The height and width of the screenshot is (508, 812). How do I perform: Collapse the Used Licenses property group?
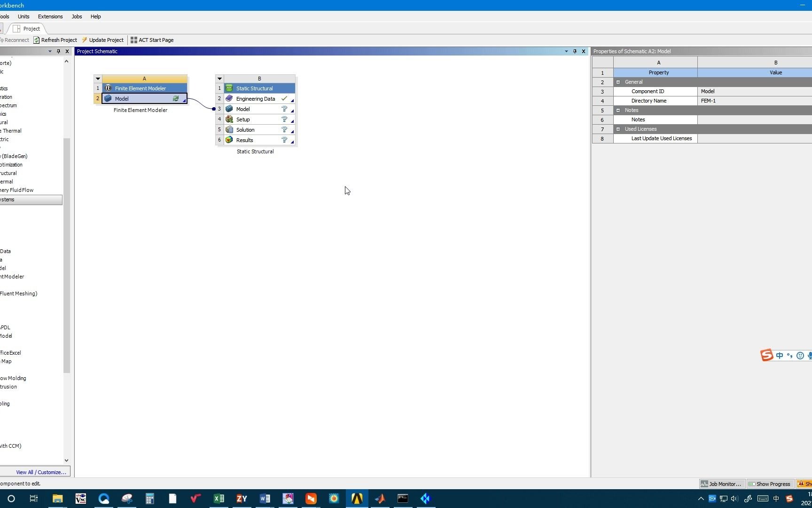coord(618,129)
